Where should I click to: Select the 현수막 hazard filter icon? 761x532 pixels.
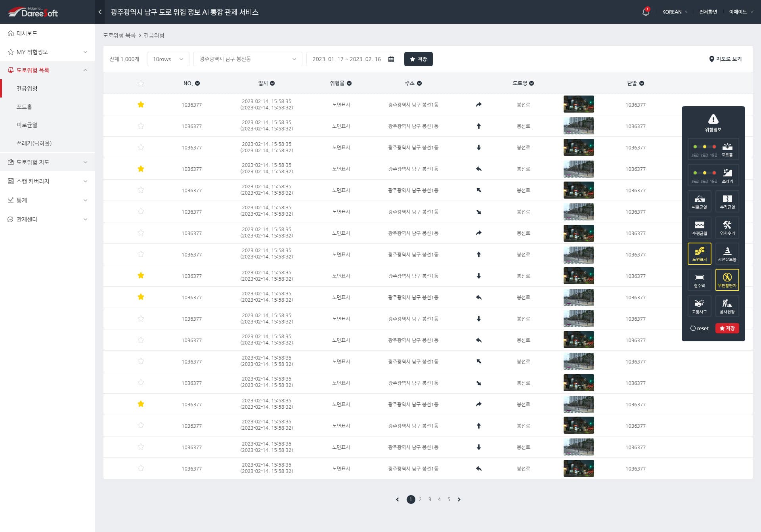pyautogui.click(x=699, y=280)
